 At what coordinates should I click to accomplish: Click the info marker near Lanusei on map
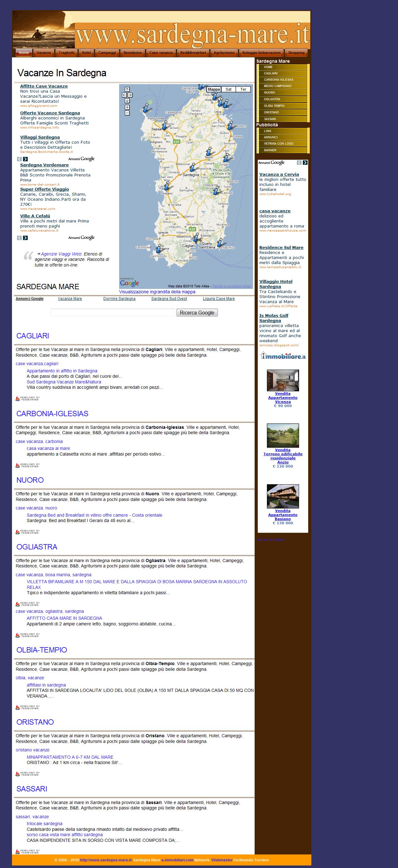coord(216,191)
